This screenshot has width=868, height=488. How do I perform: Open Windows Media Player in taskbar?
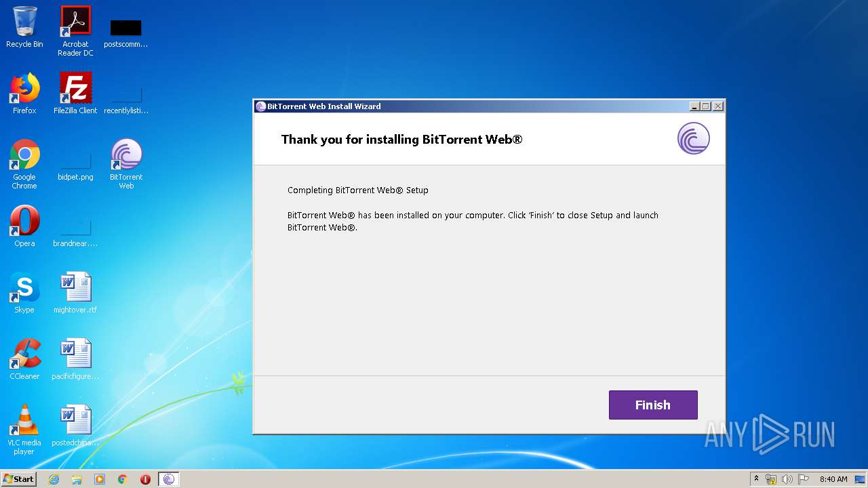pos(100,479)
